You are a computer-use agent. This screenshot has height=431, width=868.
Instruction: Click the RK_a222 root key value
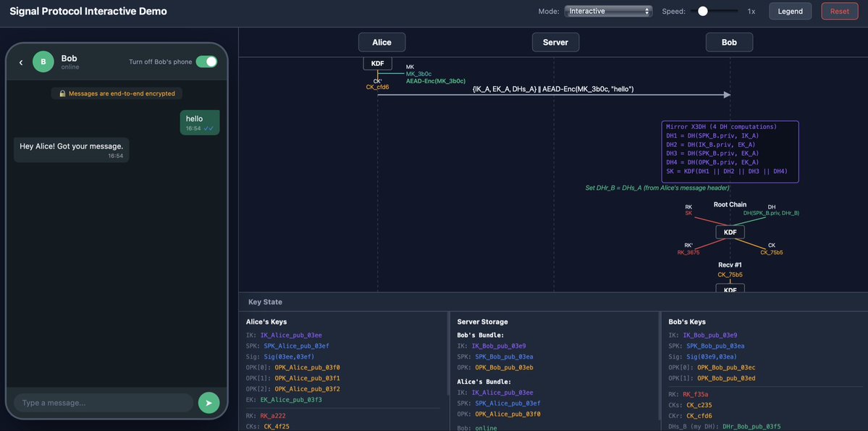(x=273, y=416)
